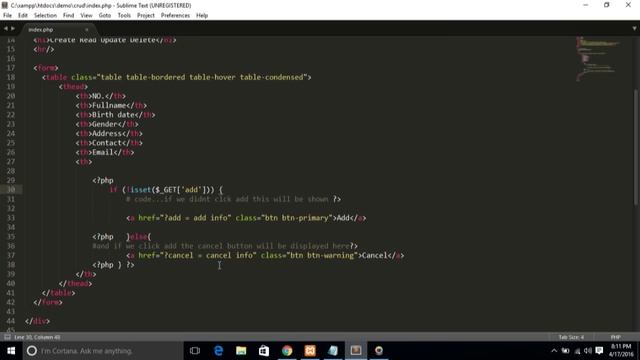Viewport: 640px width, 360px height.
Task: Open the Project menu
Action: [x=146, y=16]
